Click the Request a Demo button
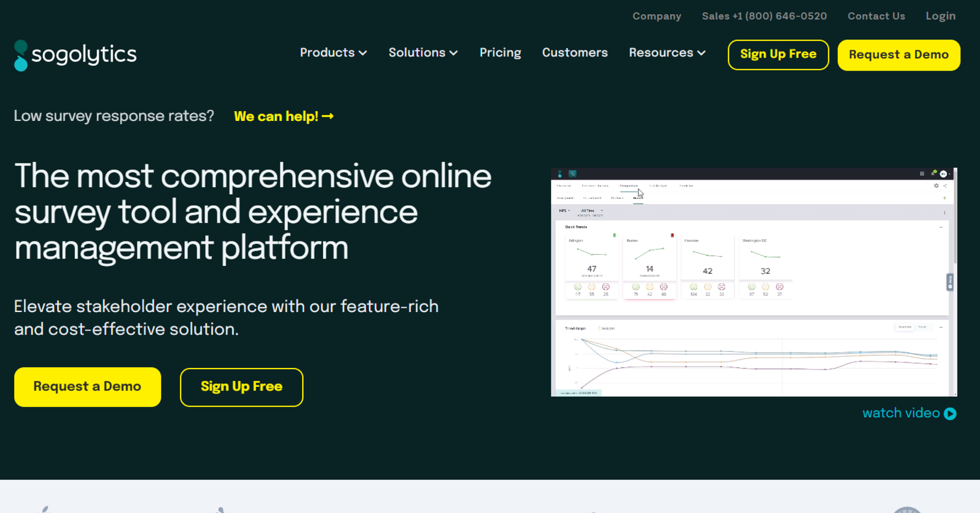The height and width of the screenshot is (513, 980). coord(899,54)
